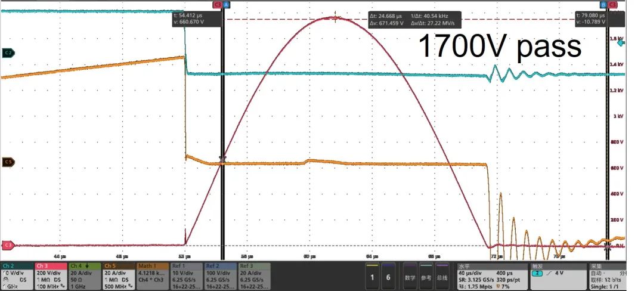644x291 pixels.
Task: Click the C2 waveform ground marker
Action: [8, 52]
